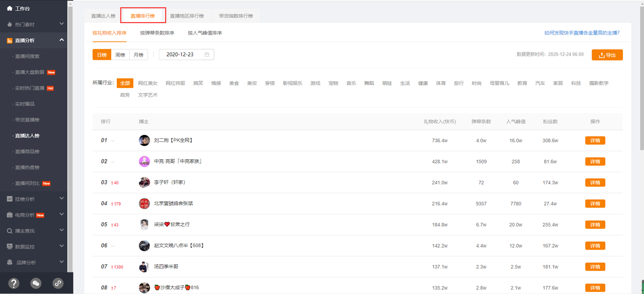644x294 pixels.
Task: Collapse the 直播分析 sidebar section
Action: (62, 40)
